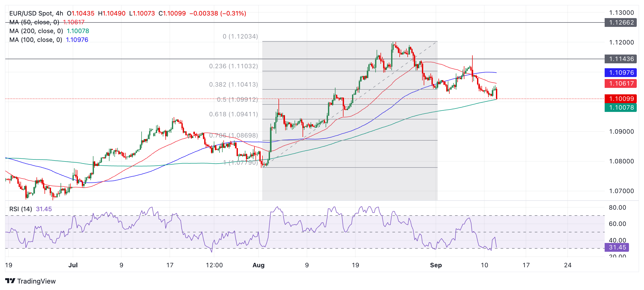The width and height of the screenshot is (644, 290).
Task: Click the green 1.10078 MA price label
Action: [x=620, y=108]
